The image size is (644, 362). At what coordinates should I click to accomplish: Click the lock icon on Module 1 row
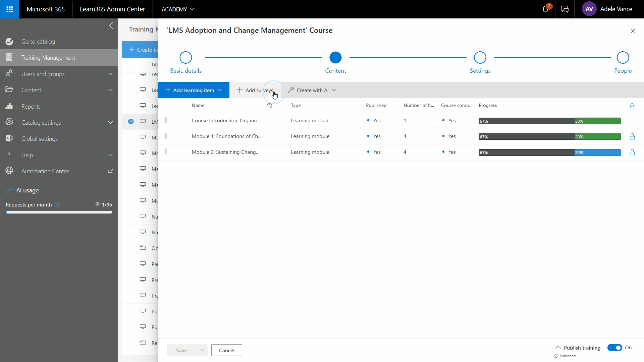tap(632, 136)
